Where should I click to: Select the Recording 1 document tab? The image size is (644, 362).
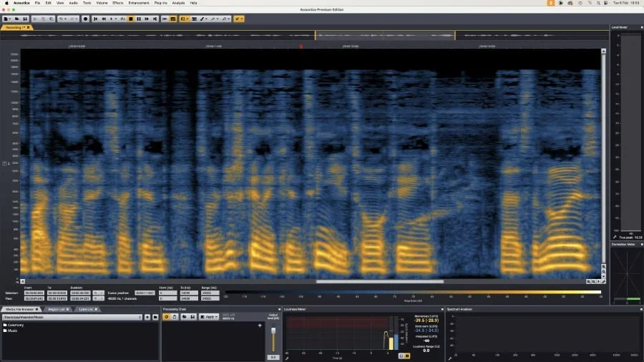click(16, 27)
